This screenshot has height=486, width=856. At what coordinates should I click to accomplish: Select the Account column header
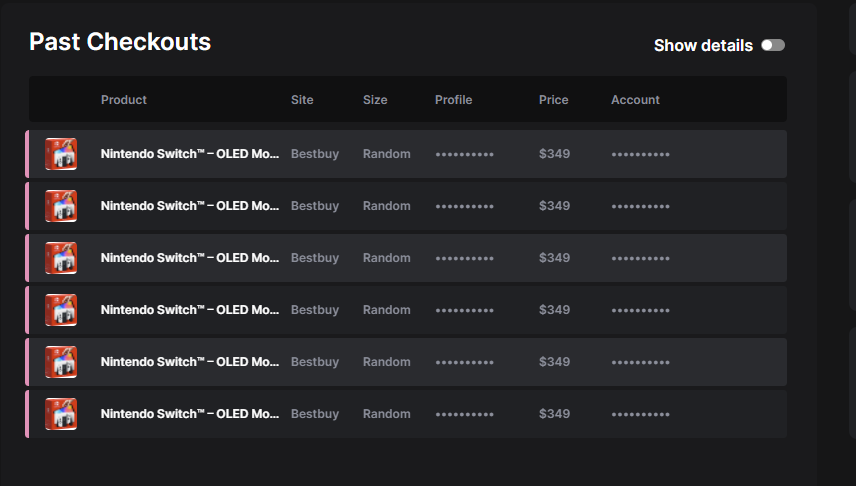click(x=635, y=100)
